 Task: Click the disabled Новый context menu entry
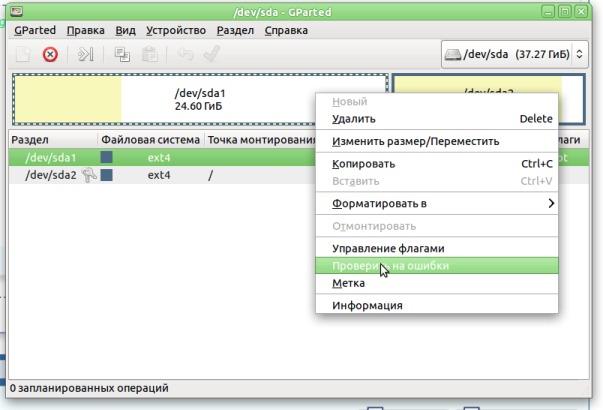pos(437,102)
